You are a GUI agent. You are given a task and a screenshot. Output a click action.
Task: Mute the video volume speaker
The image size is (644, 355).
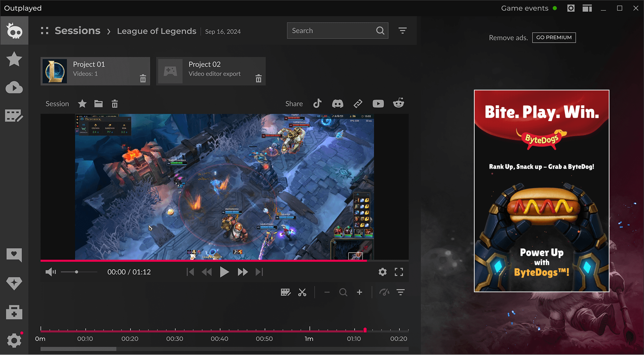pyautogui.click(x=51, y=272)
